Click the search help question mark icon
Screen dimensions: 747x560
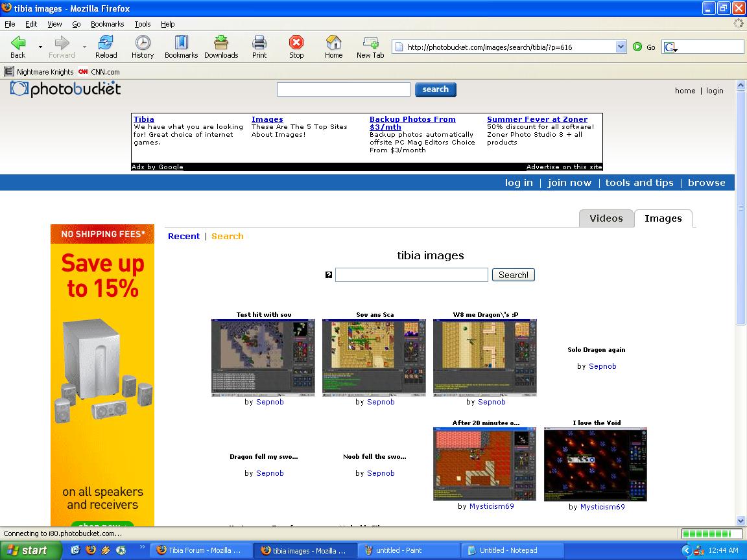329,275
